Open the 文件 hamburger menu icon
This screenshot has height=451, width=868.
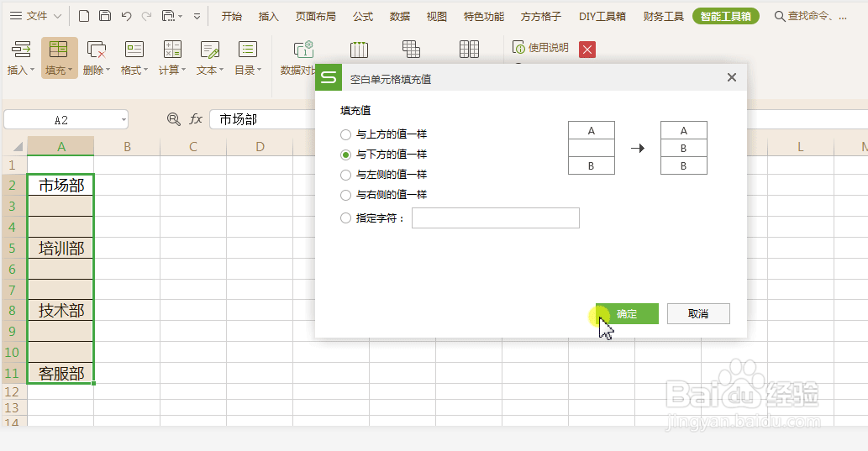[x=16, y=16]
